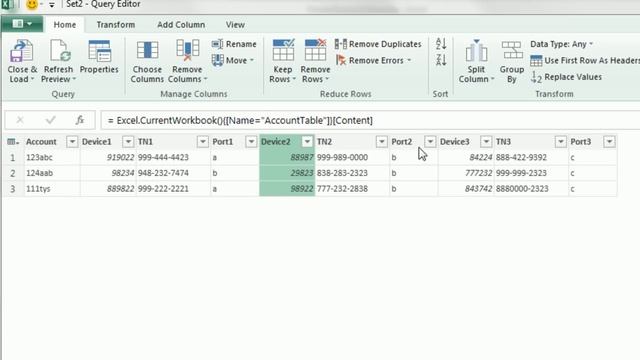Click the cell containing 919022
Screen dimensions: 640x360
pos(108,157)
